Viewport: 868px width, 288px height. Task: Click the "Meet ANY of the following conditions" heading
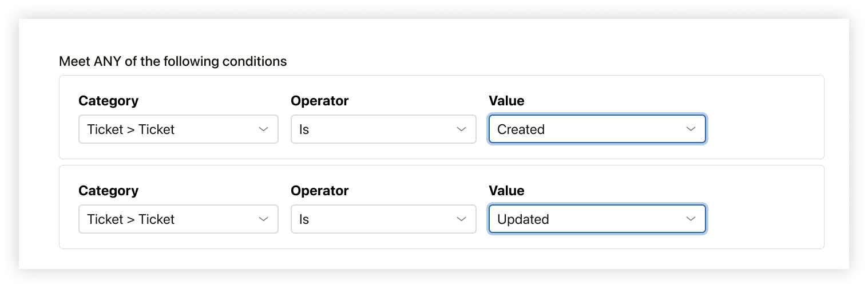pyautogui.click(x=173, y=61)
